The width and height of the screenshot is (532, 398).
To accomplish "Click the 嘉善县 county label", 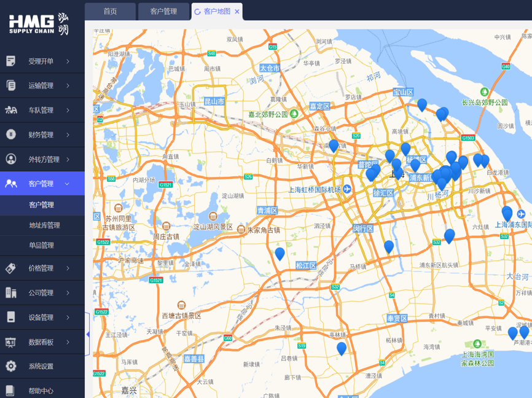I will [194, 359].
